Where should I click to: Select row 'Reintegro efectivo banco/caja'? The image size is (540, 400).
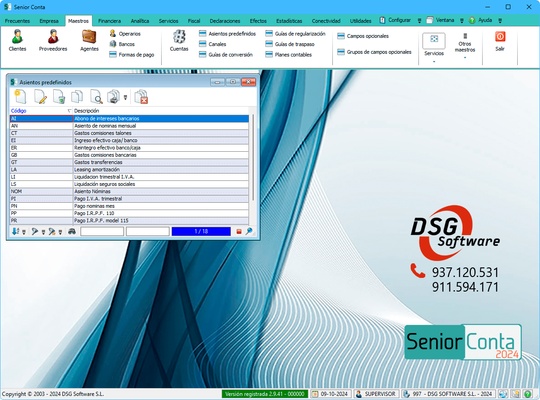pos(129,147)
